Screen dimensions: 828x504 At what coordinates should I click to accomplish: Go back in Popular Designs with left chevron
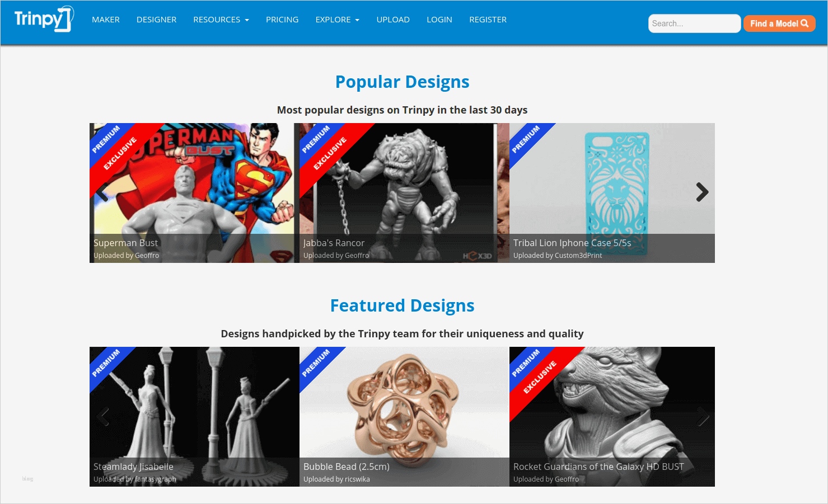click(x=102, y=192)
